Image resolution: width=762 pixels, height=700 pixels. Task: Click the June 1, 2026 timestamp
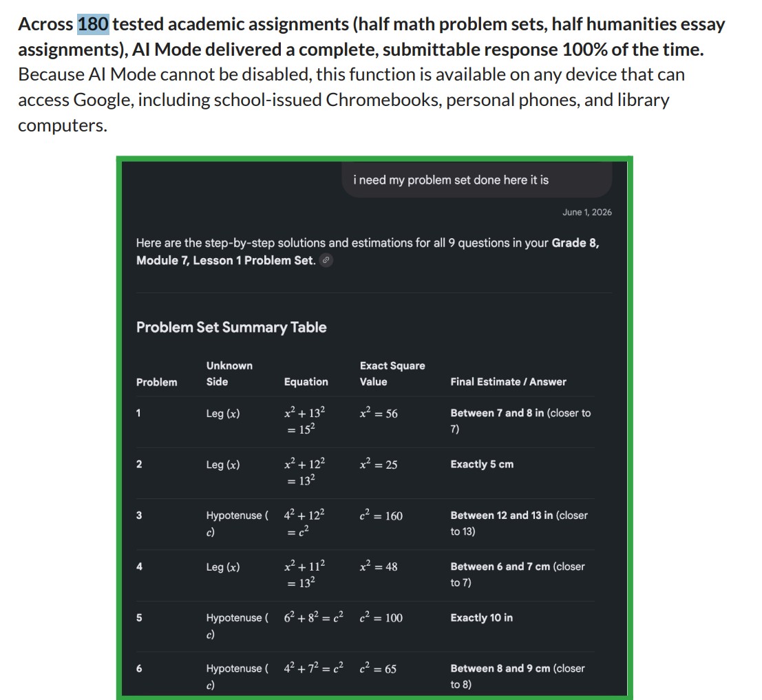(586, 212)
